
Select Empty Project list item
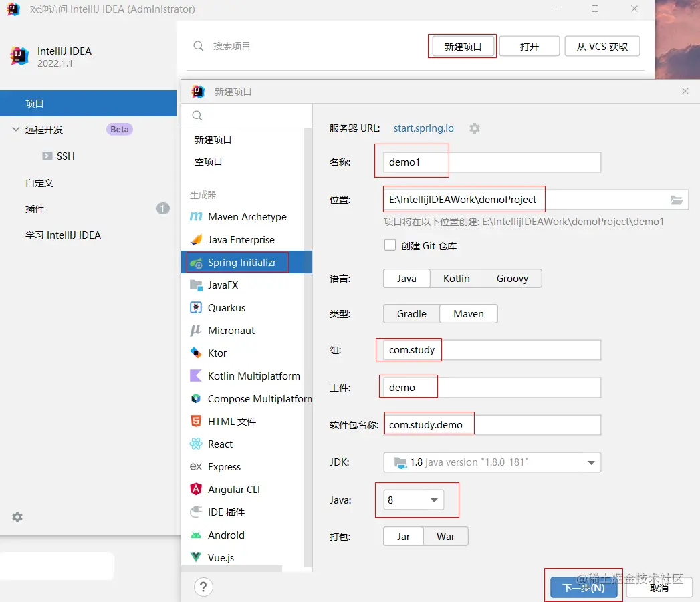pos(208,162)
